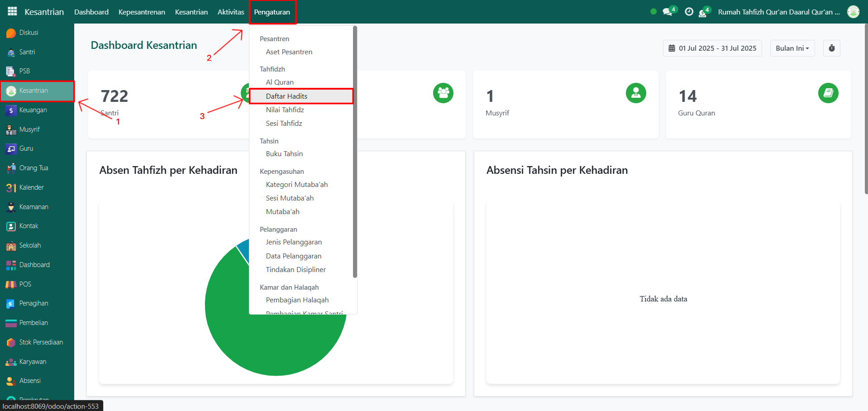
Task: Expand the Aktivitas top menu
Action: pos(230,12)
